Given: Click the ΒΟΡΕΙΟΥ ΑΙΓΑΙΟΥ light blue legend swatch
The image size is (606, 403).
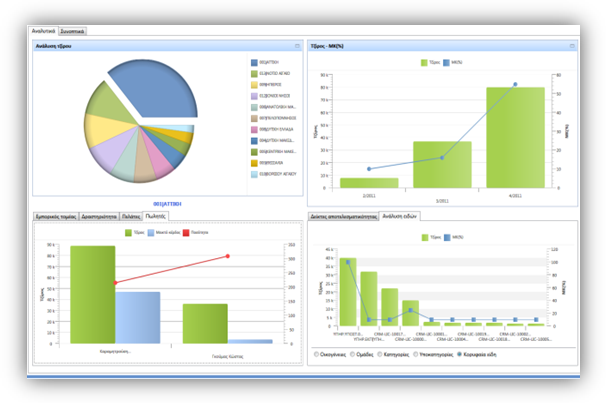Looking at the screenshot, I should click(x=254, y=174).
